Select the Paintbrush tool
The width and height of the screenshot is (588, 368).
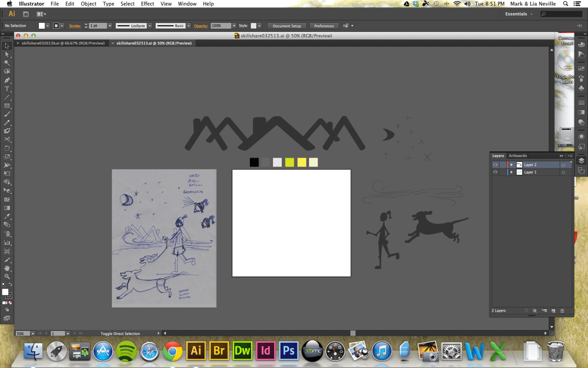tap(6, 114)
